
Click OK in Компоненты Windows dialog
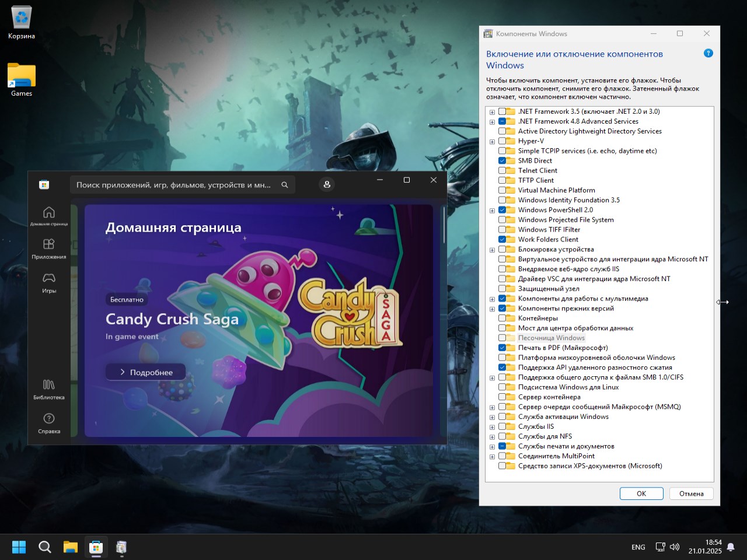[x=641, y=494]
